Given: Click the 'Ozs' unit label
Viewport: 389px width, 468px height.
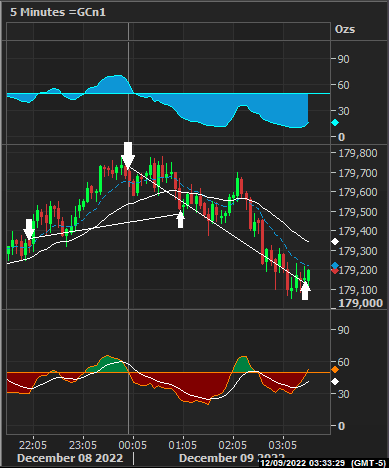Looking at the screenshot, I should pos(345,29).
